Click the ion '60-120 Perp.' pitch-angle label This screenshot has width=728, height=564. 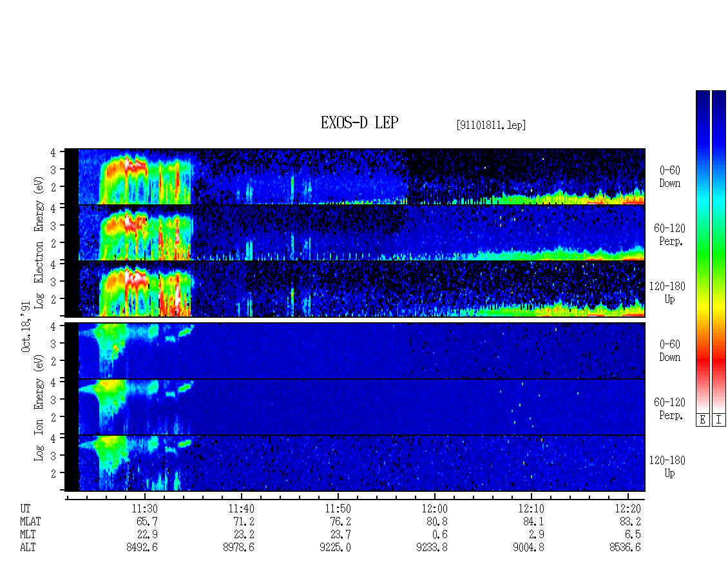coord(669,409)
